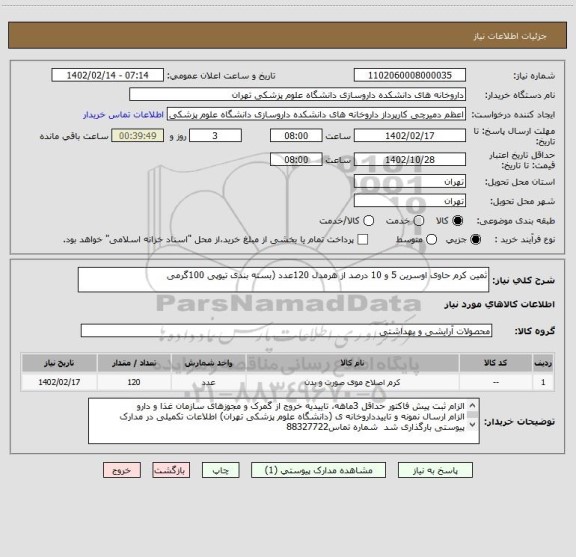This screenshot has width=576, height=557.
Task: Click the بازگشت back button
Action: (x=171, y=470)
